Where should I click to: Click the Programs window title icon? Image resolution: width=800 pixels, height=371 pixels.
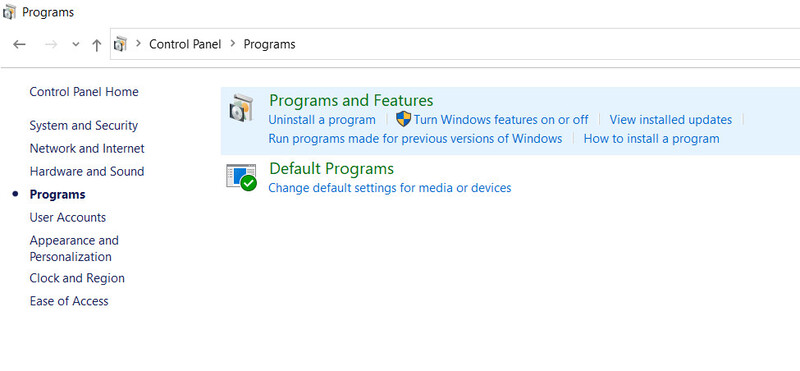click(x=9, y=12)
